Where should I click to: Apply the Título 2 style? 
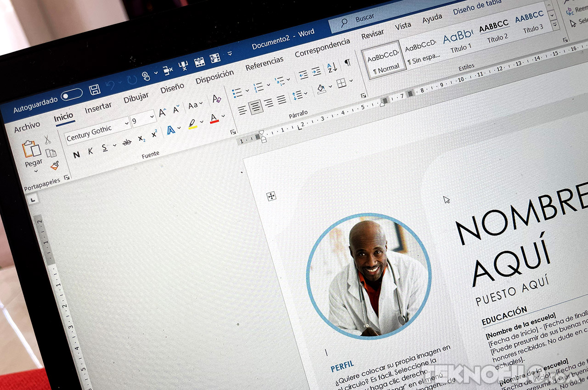point(495,31)
